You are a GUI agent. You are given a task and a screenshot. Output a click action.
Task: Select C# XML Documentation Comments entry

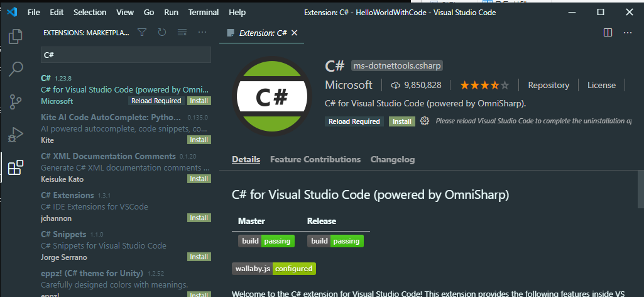coord(126,167)
